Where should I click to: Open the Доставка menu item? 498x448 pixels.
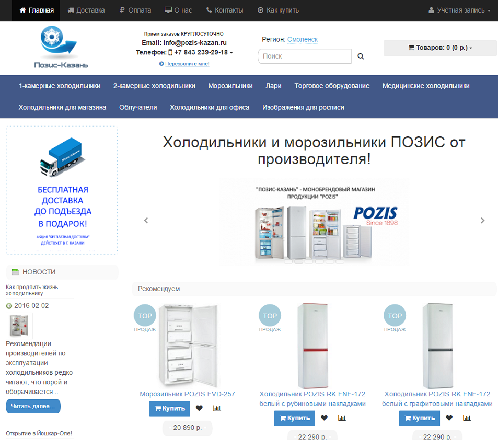86,10
